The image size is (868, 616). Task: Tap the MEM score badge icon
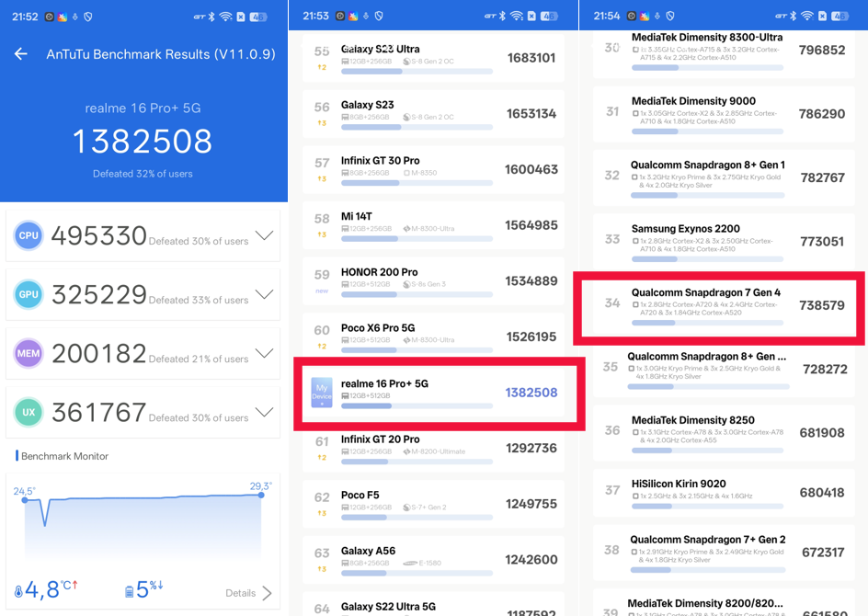29,353
